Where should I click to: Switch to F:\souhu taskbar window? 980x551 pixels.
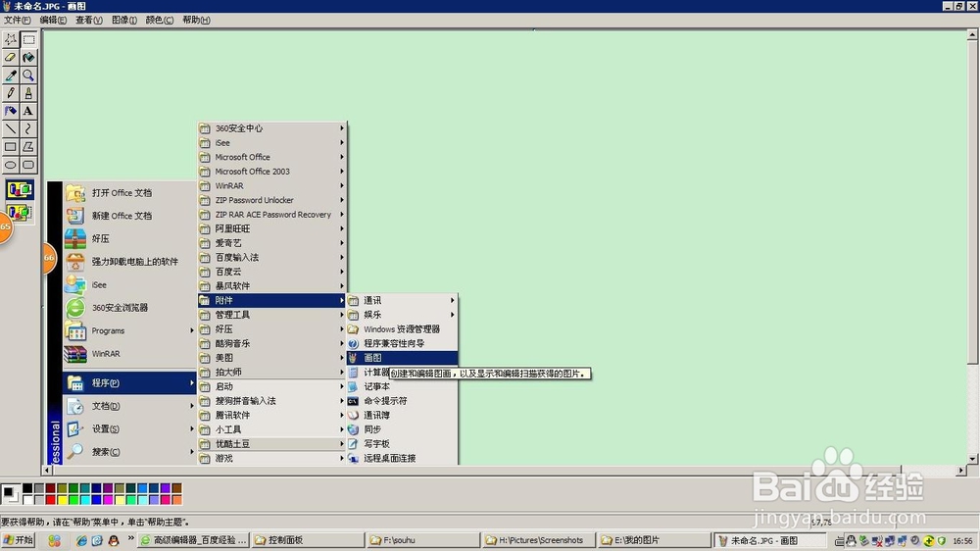(x=422, y=540)
